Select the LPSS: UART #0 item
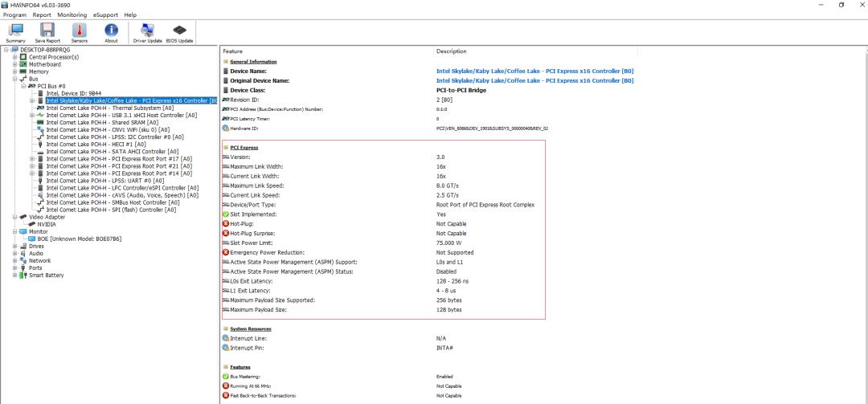Screen dimensions: 868x404 [x=105, y=181]
